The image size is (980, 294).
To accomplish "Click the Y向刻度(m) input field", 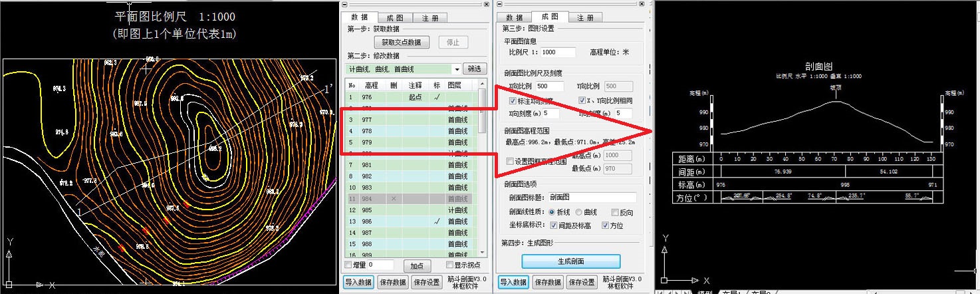I will point(623,114).
